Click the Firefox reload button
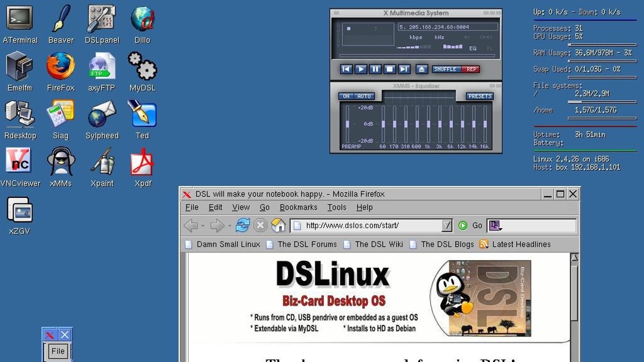 tap(243, 225)
